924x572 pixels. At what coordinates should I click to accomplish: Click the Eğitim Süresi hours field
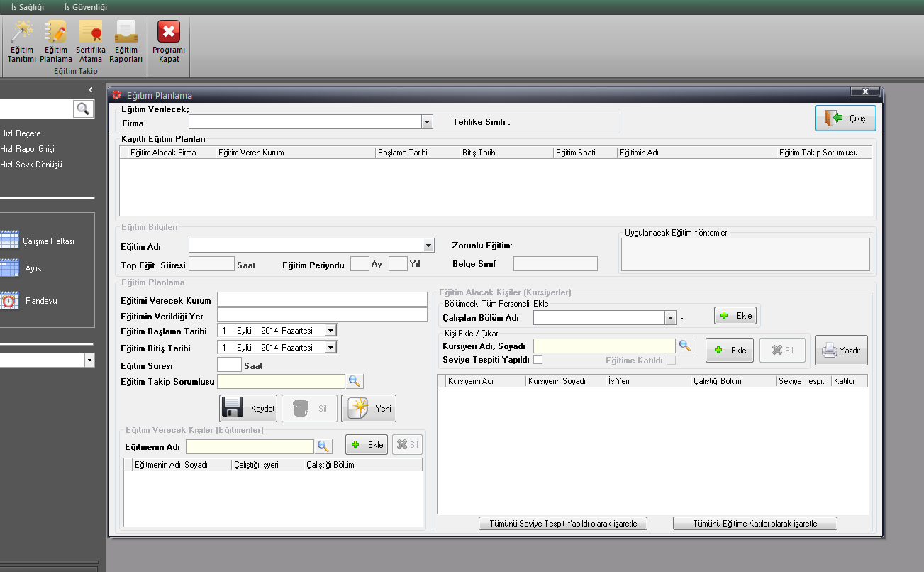tap(229, 365)
